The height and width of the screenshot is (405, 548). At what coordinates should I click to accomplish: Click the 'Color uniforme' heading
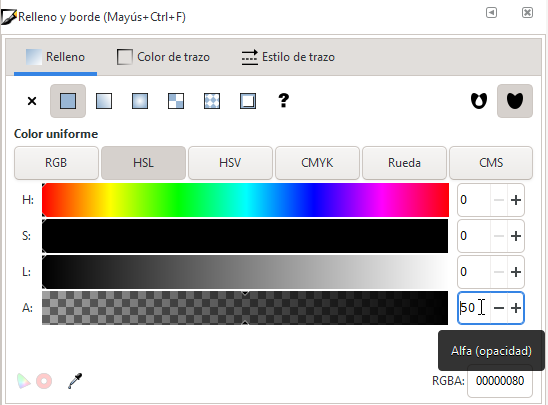(56, 134)
